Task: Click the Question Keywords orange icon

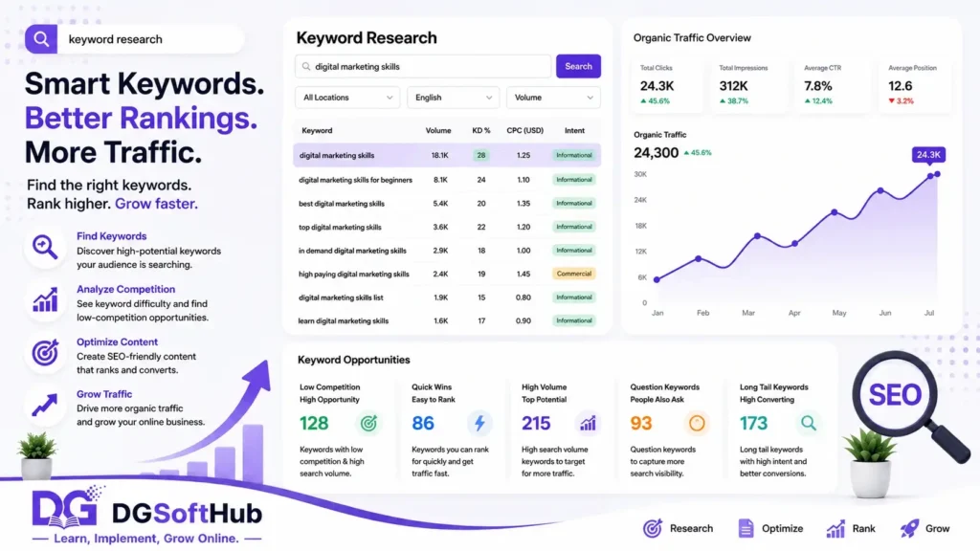Action: coord(697,424)
